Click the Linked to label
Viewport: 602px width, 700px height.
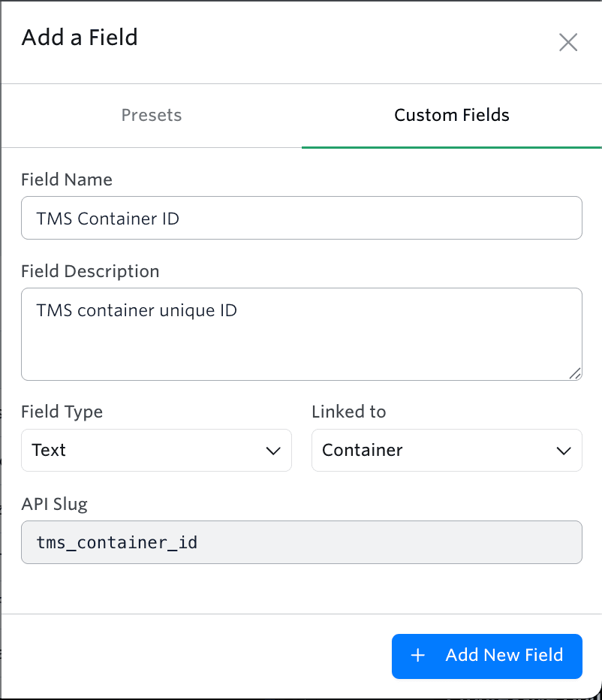348,412
